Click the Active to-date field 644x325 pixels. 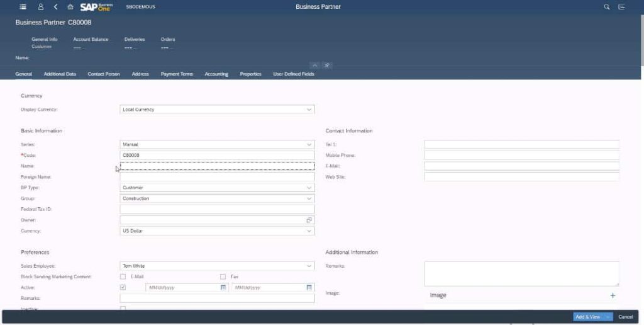pyautogui.click(x=273, y=288)
